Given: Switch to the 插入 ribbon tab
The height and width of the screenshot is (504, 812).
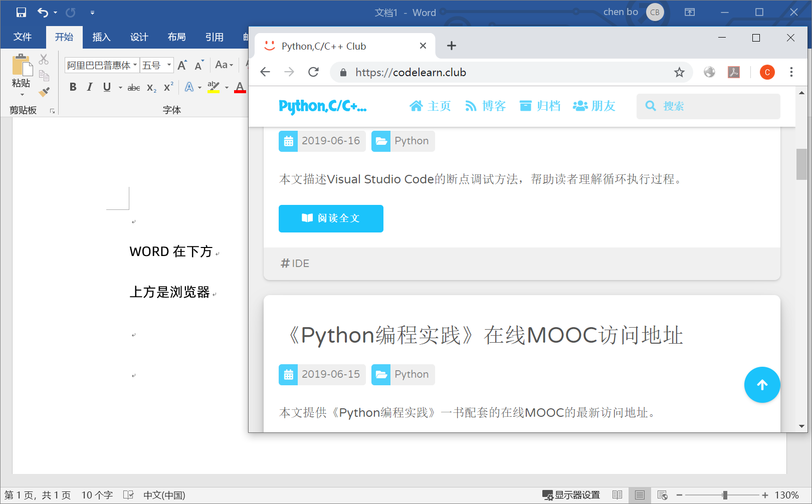Looking at the screenshot, I should (x=101, y=37).
